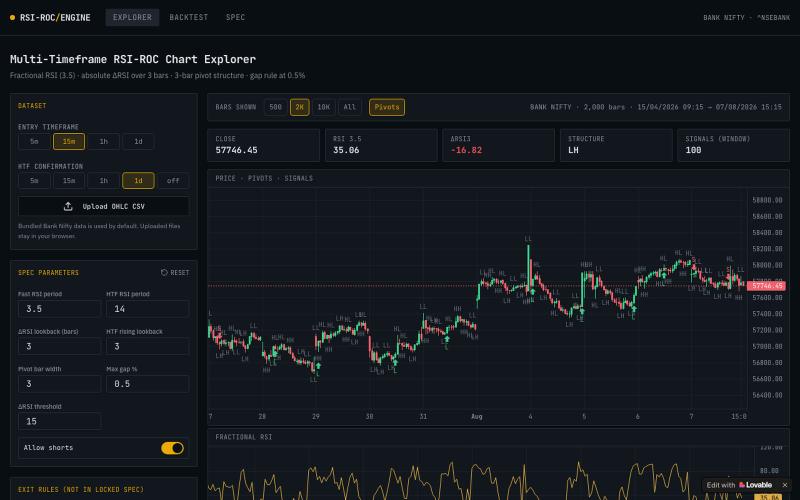Show All bars
Image resolution: width=800 pixels, height=500 pixels.
click(x=349, y=107)
